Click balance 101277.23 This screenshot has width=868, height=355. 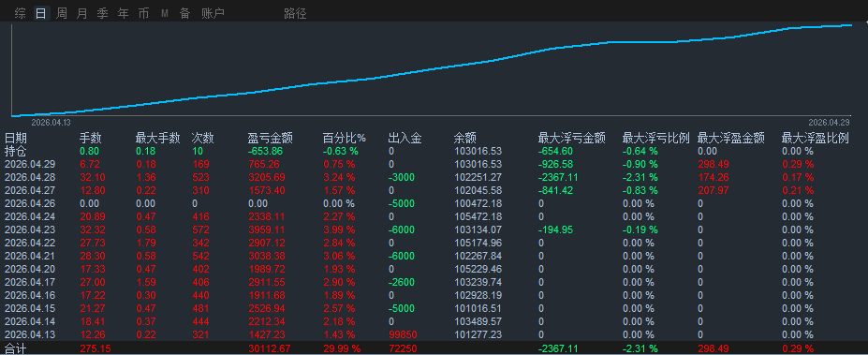pos(478,334)
